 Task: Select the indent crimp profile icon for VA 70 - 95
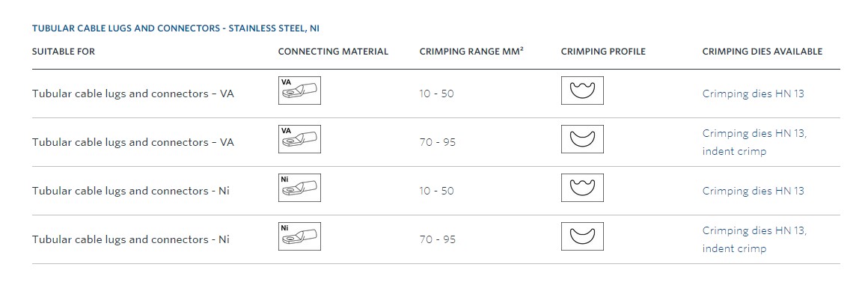tap(582, 139)
